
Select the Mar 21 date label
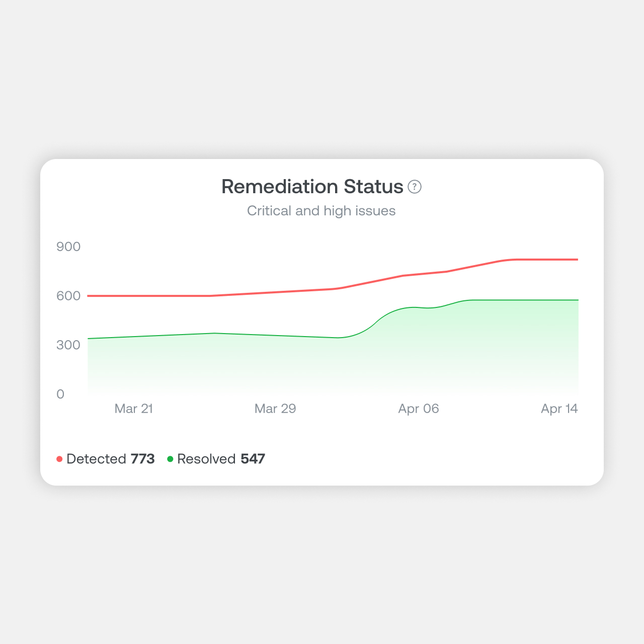133,409
